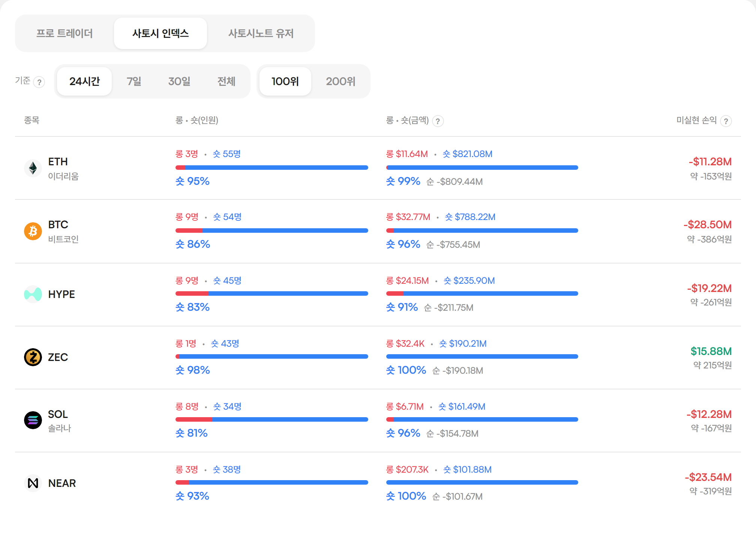Click the HYPE token icon
This screenshot has width=756, height=533.
tap(33, 294)
